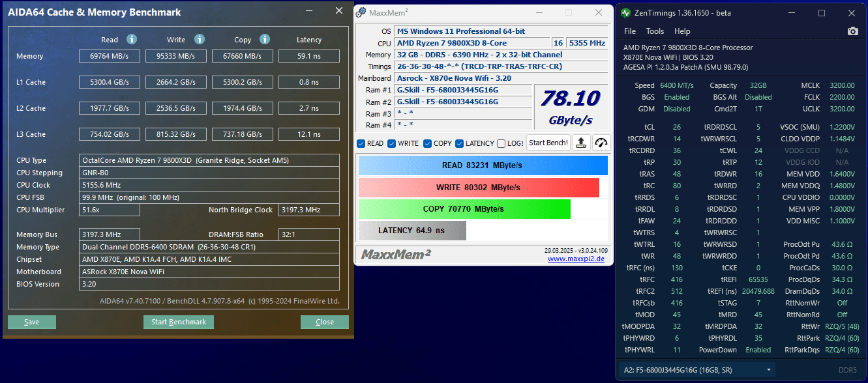The width and height of the screenshot is (868, 383).
Task: Uncheck the LATENCY checkbox in MaxxMem
Action: [460, 143]
